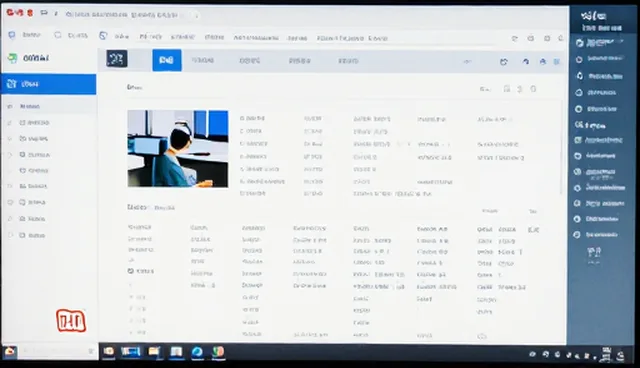Click the blue grid icon in the content toolbar
This screenshot has width=640, height=368.
(x=556, y=62)
